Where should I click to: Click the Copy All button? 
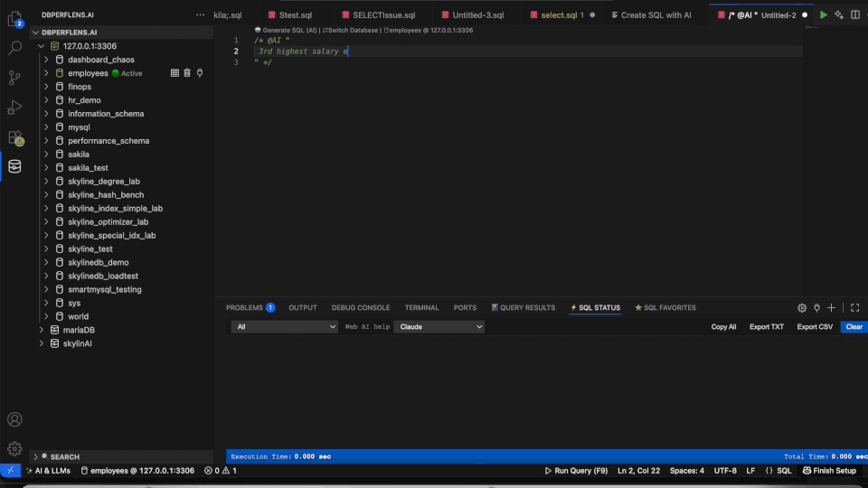[x=723, y=327]
